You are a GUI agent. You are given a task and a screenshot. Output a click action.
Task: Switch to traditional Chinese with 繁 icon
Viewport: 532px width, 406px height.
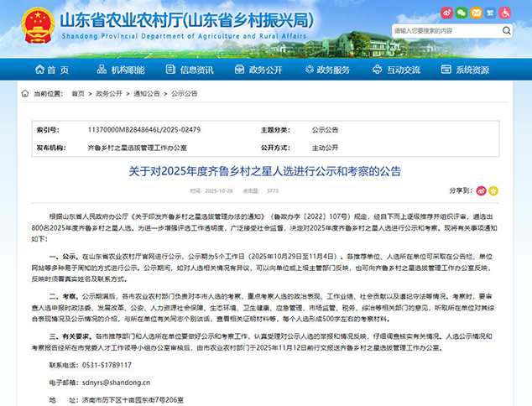(488, 13)
